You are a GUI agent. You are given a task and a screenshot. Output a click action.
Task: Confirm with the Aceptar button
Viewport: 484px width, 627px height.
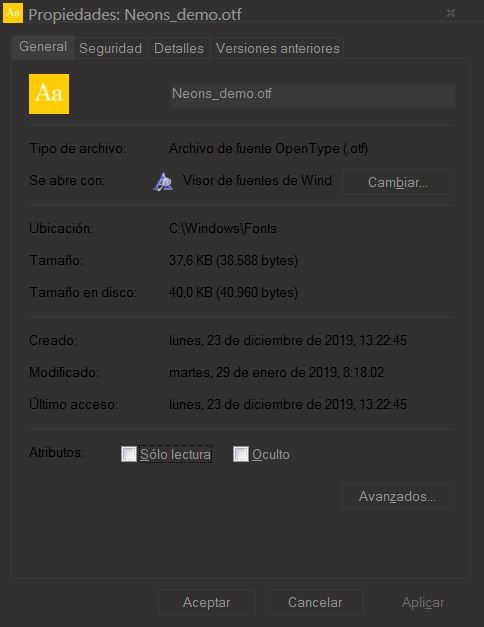[206, 602]
